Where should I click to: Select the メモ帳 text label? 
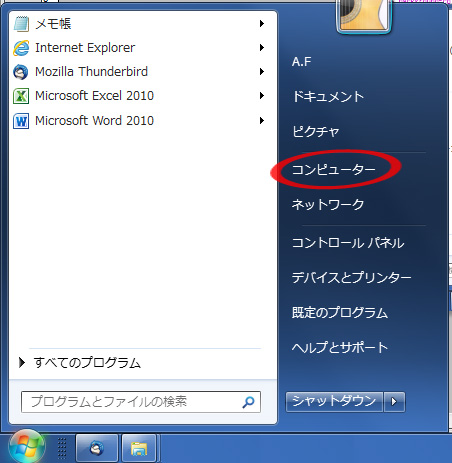pos(53,24)
